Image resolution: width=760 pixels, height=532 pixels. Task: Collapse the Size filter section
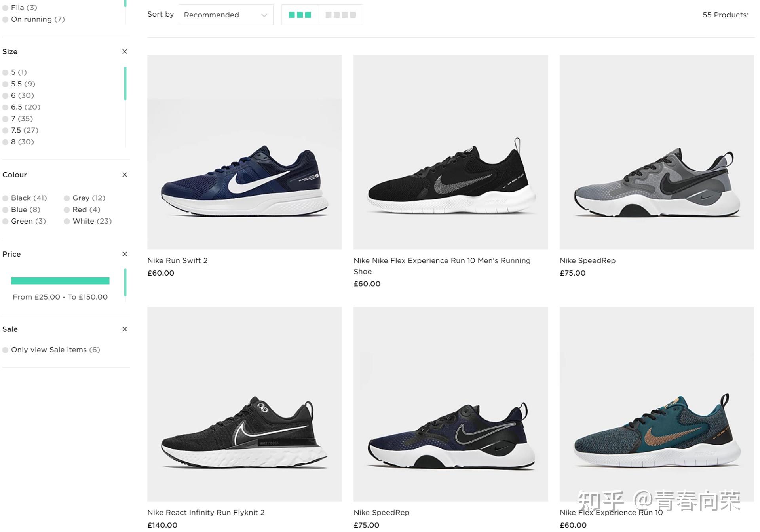(x=125, y=51)
